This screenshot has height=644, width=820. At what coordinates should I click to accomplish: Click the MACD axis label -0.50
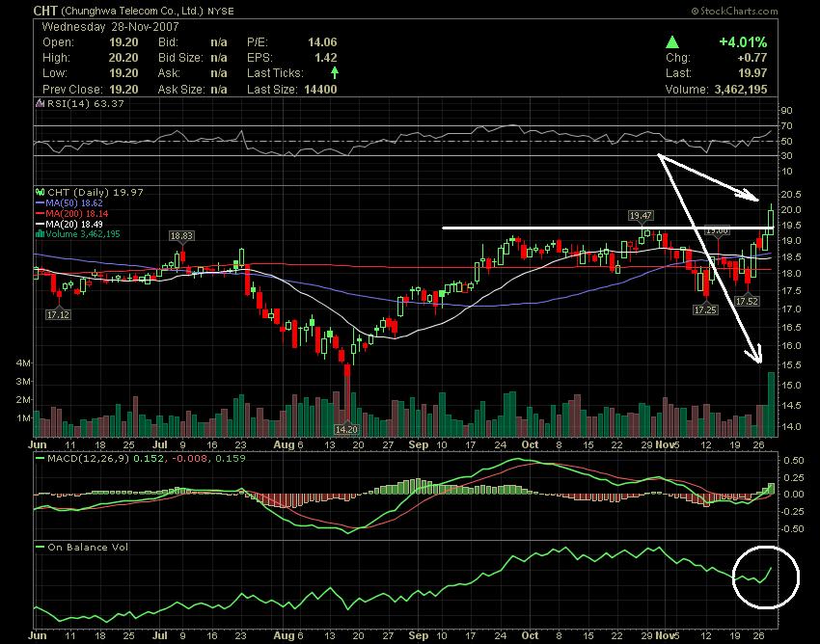(x=792, y=528)
